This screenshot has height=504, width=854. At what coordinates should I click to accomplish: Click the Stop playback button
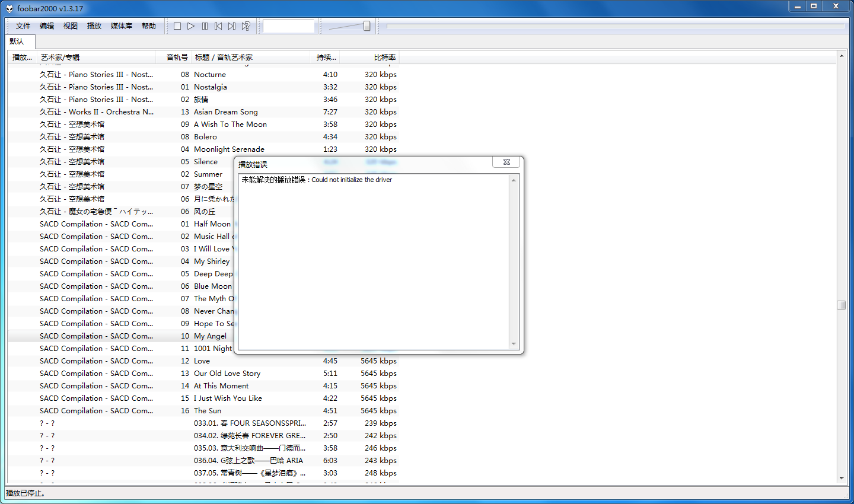click(177, 26)
